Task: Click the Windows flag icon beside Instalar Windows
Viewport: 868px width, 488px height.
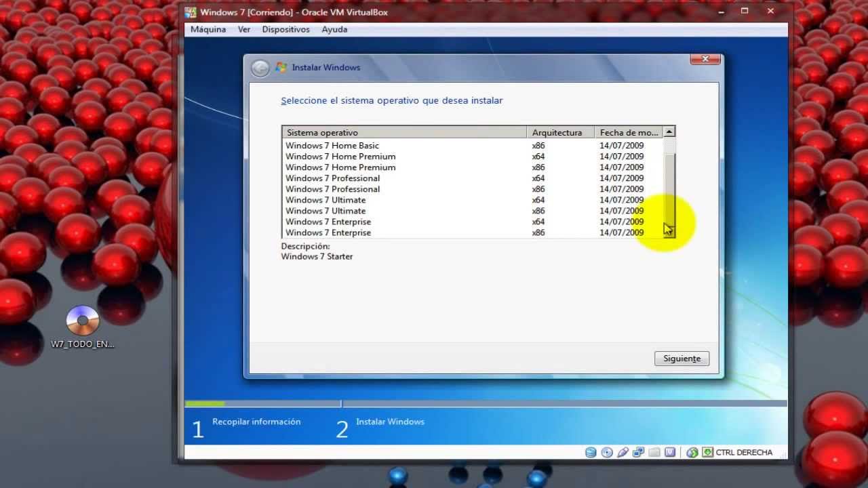Action: pos(281,68)
